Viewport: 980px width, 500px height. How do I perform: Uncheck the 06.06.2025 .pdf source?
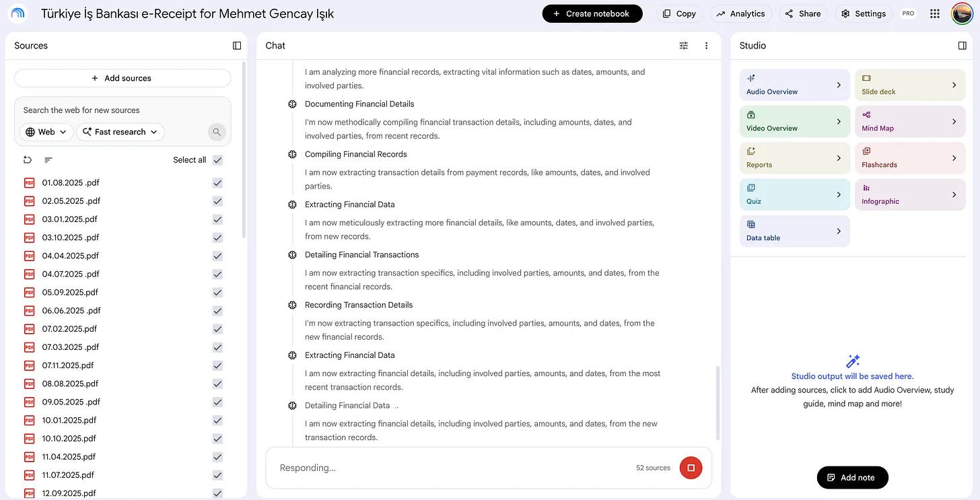[x=217, y=311]
